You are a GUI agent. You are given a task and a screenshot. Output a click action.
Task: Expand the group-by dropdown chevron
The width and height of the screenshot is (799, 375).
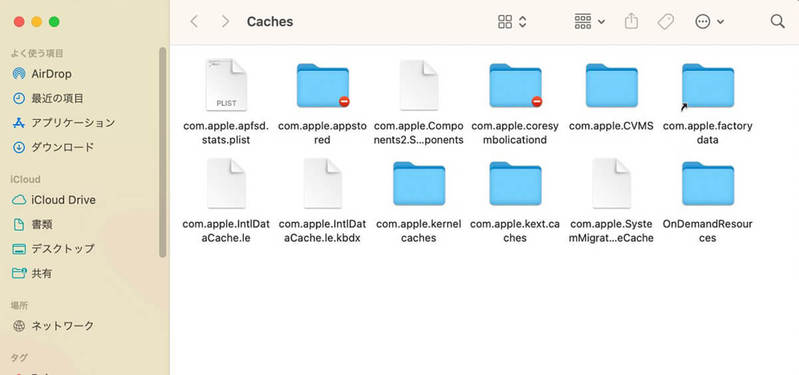[x=601, y=22]
